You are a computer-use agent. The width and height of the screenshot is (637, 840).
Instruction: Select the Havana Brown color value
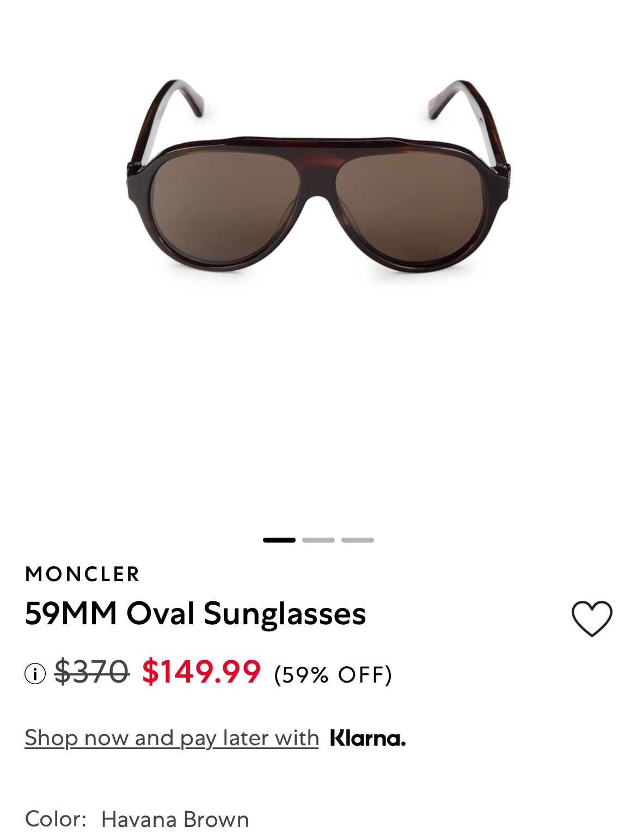[175, 819]
